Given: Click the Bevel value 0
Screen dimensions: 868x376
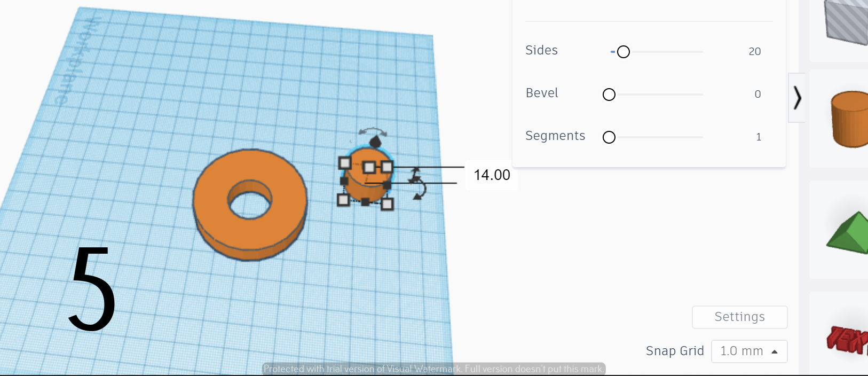Looking at the screenshot, I should [757, 94].
